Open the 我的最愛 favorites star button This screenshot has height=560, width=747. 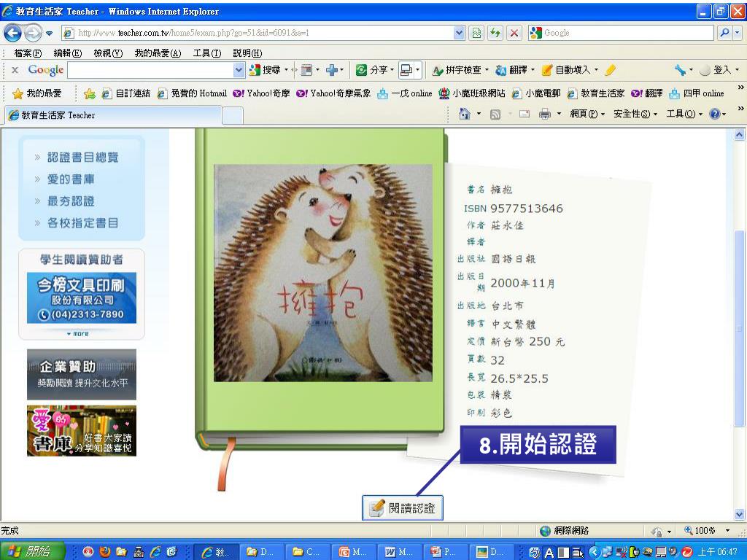37,93
